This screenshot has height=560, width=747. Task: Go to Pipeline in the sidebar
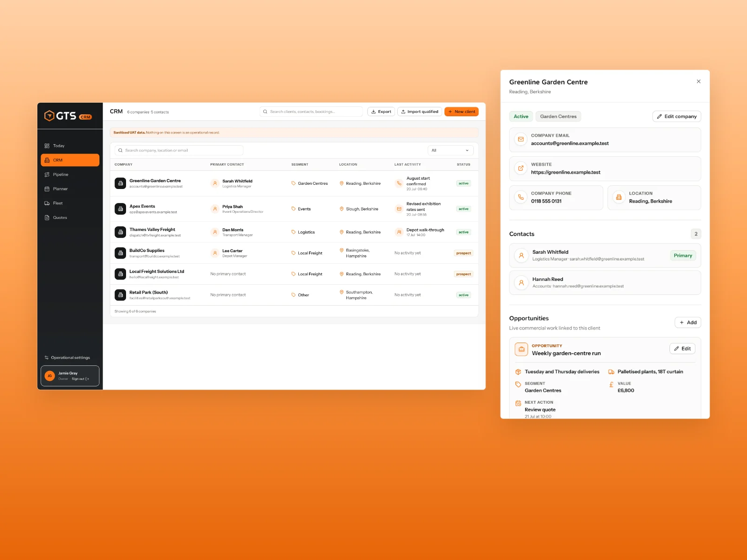click(x=70, y=175)
